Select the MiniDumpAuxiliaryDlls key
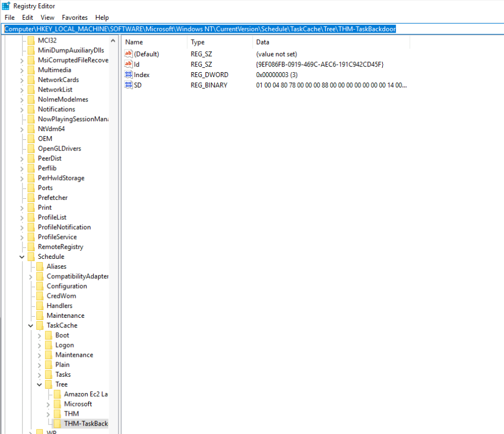Viewport: 504px width, 434px height. pos(71,50)
